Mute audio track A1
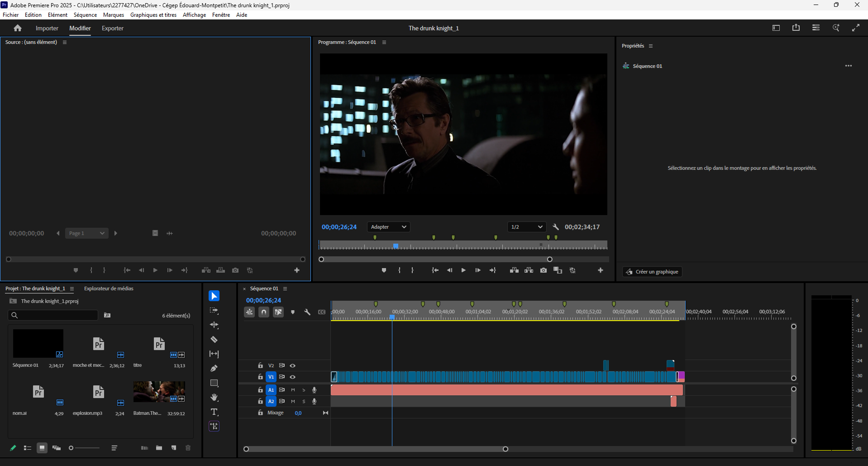The image size is (868, 466). (293, 390)
